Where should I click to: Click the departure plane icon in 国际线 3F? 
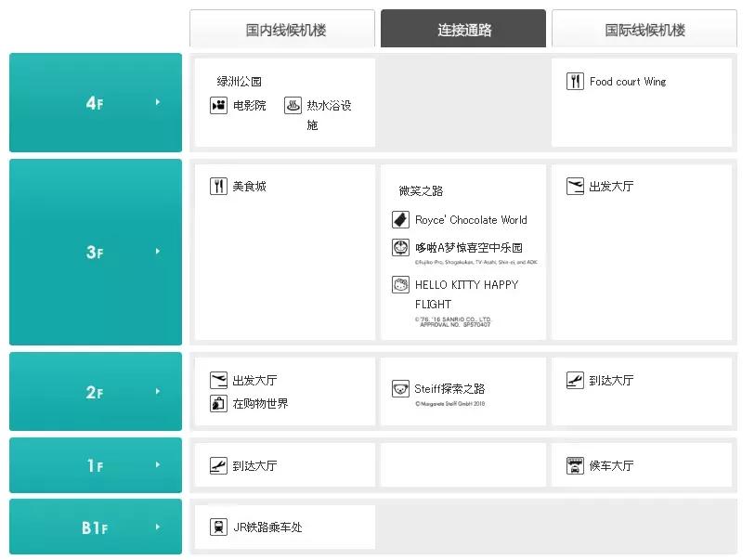point(575,186)
